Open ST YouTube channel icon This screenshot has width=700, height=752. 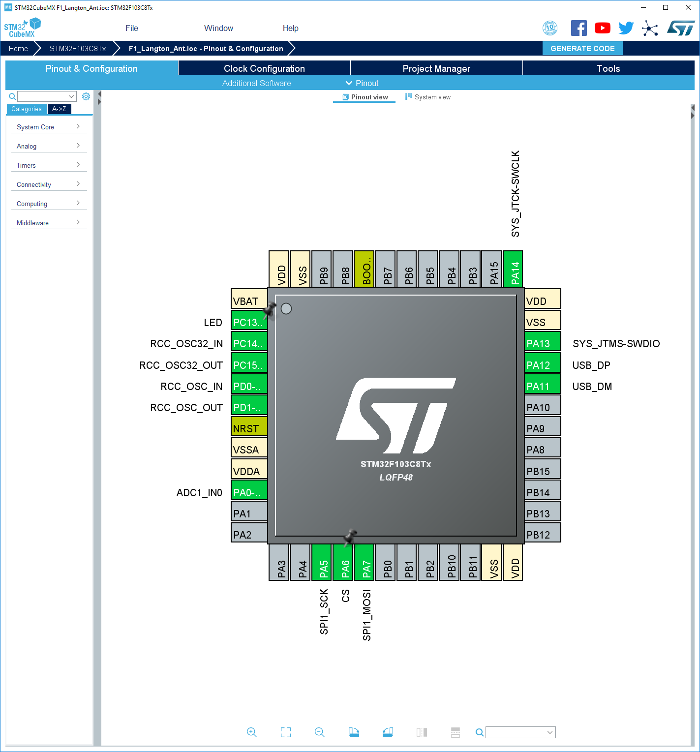point(603,28)
